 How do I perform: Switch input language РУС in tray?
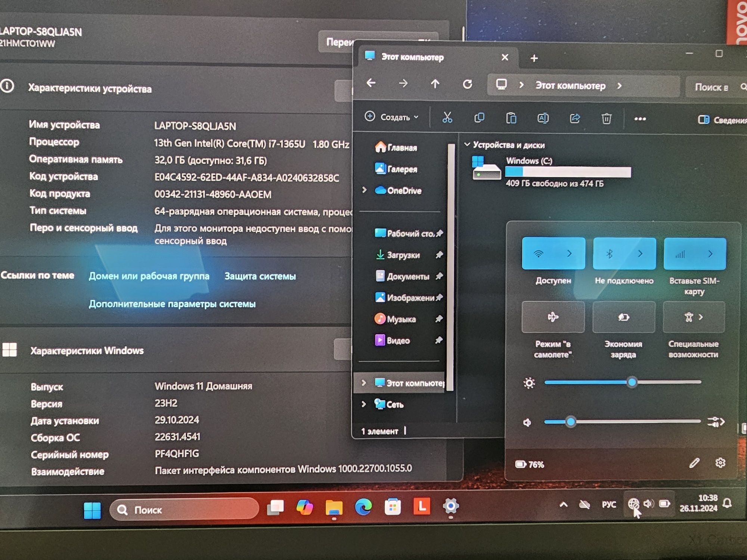pos(609,504)
